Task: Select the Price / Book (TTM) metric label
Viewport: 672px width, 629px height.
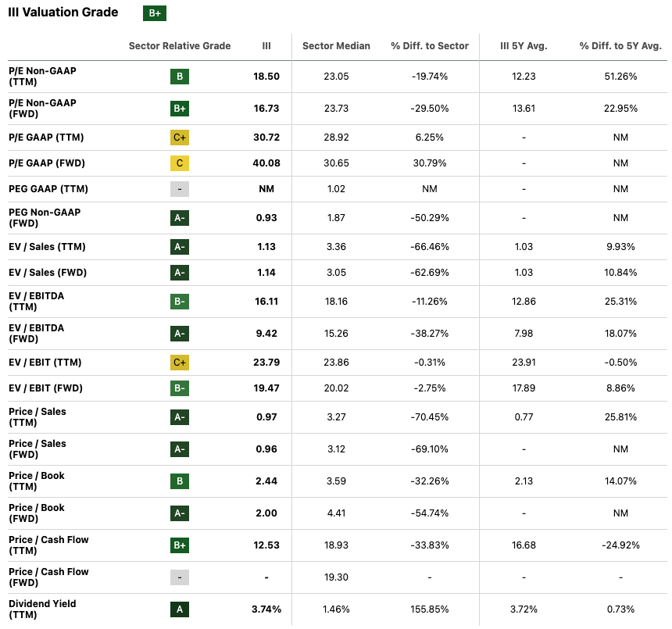Action: [37, 481]
